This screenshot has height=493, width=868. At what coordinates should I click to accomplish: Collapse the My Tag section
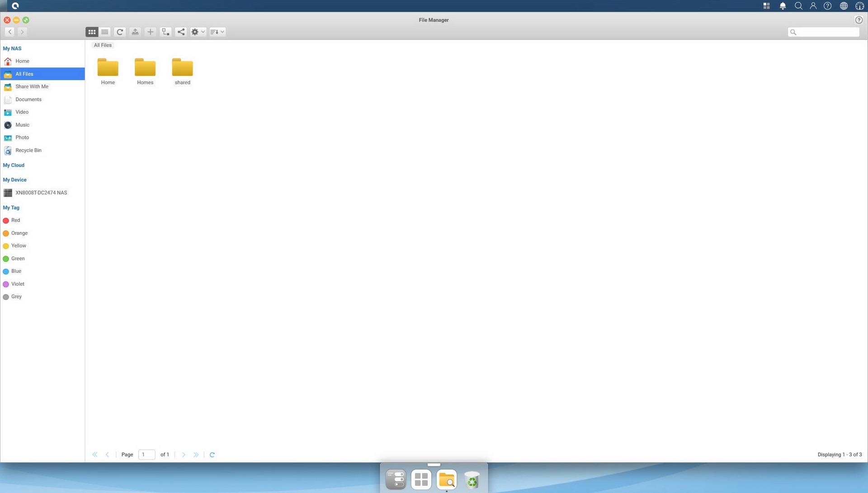[x=11, y=208]
